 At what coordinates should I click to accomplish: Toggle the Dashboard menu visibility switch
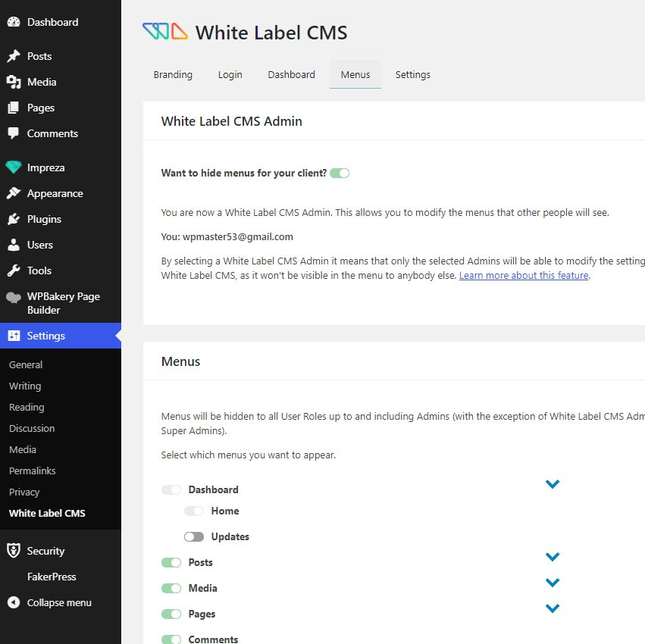[171, 489]
